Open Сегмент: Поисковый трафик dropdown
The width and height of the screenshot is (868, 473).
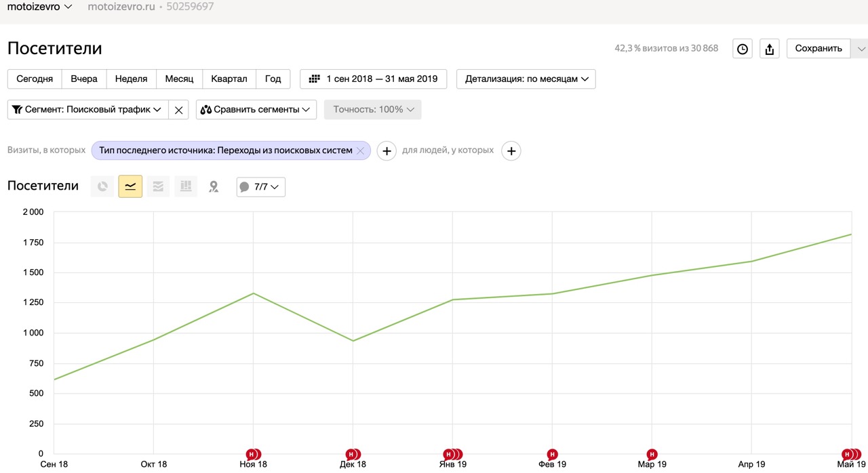(87, 110)
